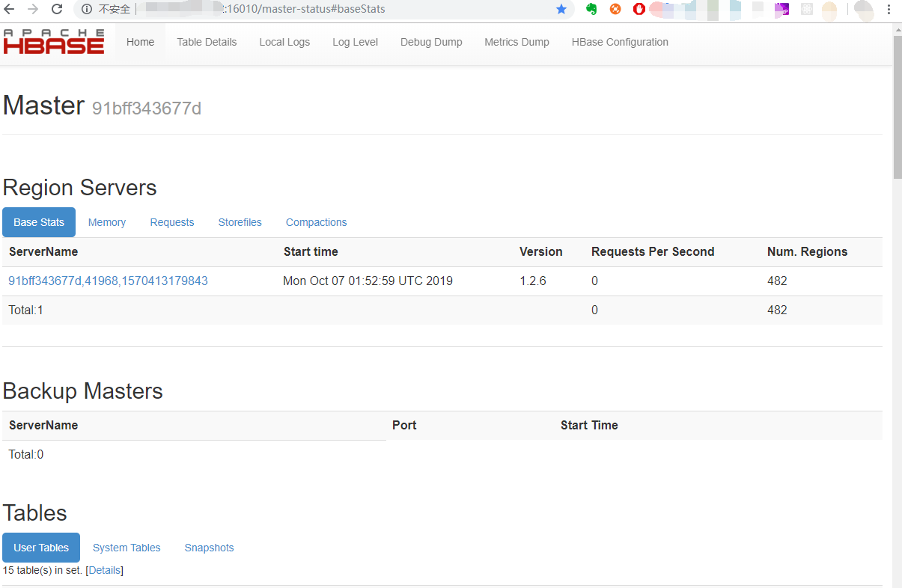Click the React atom extension icon

tap(807, 9)
